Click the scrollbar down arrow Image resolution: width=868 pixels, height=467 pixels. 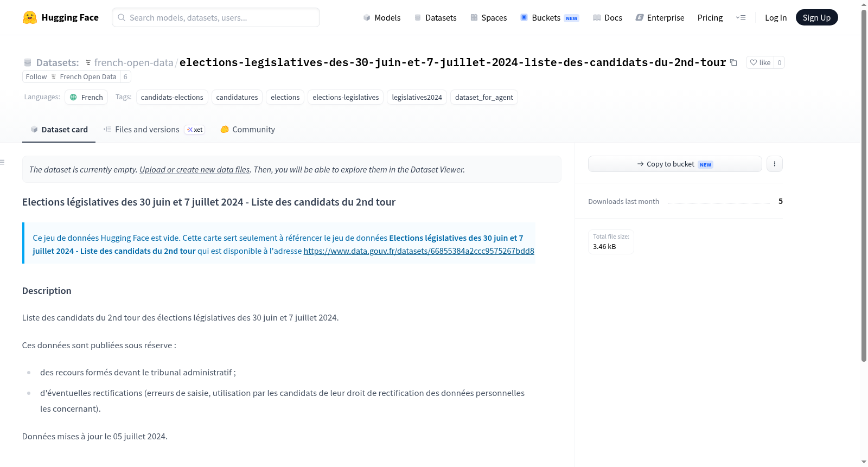(864, 462)
